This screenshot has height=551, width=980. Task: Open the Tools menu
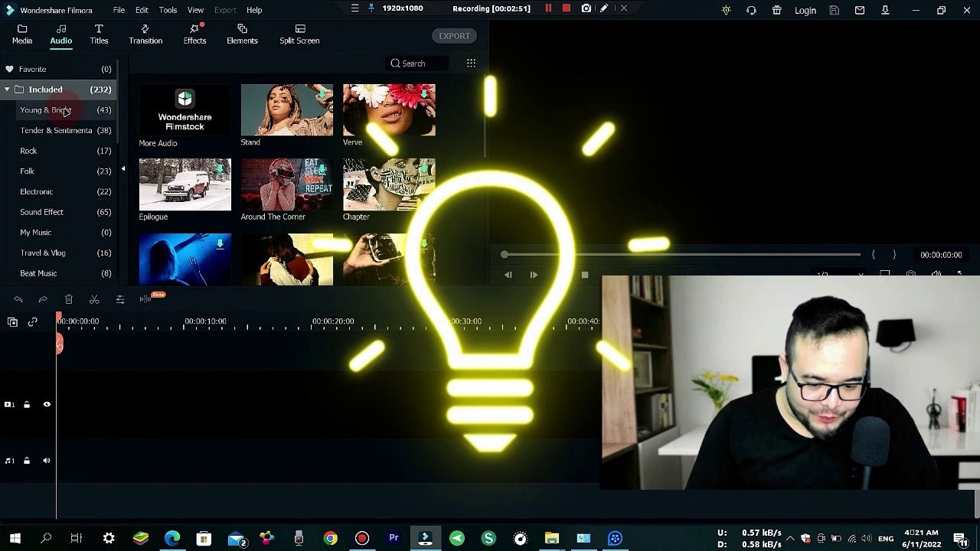(x=168, y=10)
